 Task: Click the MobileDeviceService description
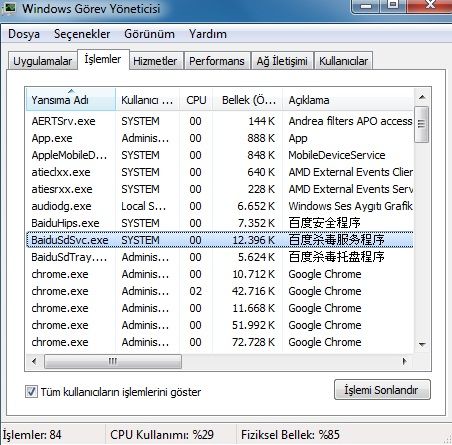click(337, 155)
